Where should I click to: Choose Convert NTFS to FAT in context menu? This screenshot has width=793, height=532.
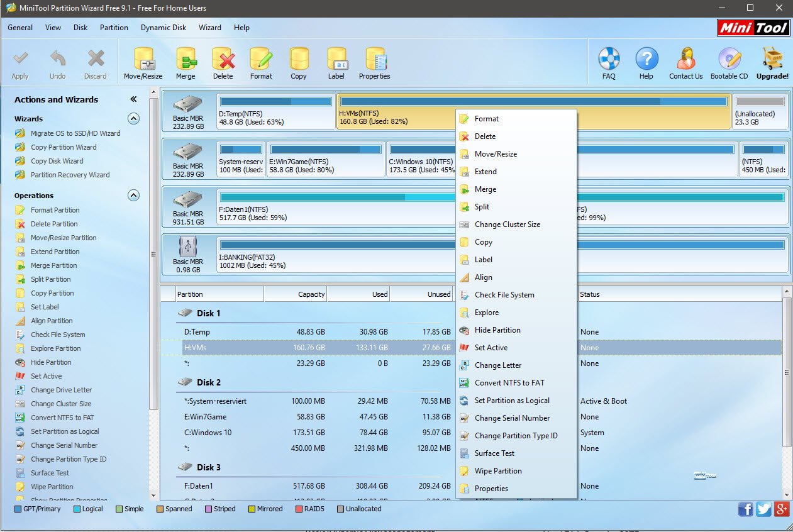click(x=509, y=383)
